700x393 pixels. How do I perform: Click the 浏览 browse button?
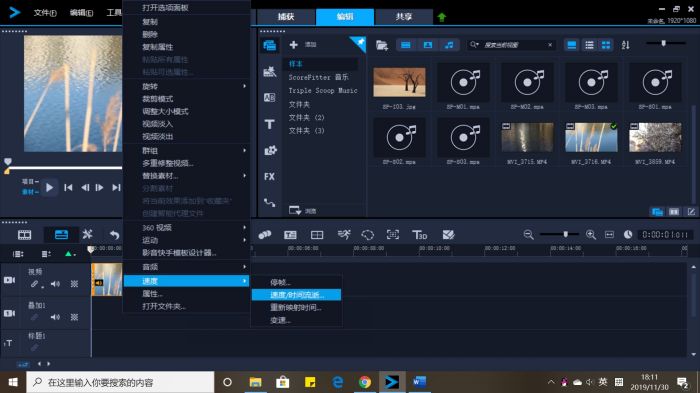[303, 210]
